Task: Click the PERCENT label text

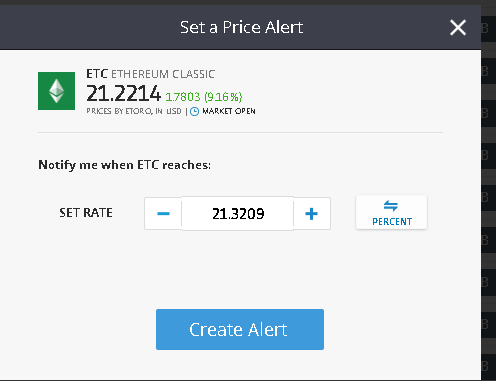Action: click(x=392, y=222)
